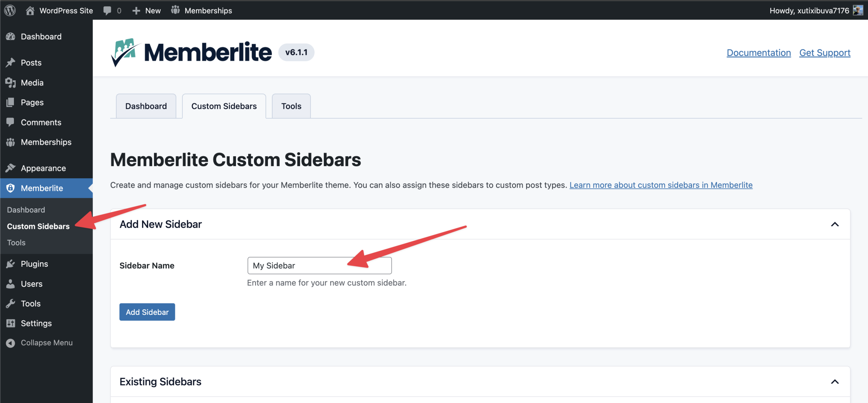Focus the Sidebar Name text field

pyautogui.click(x=319, y=265)
